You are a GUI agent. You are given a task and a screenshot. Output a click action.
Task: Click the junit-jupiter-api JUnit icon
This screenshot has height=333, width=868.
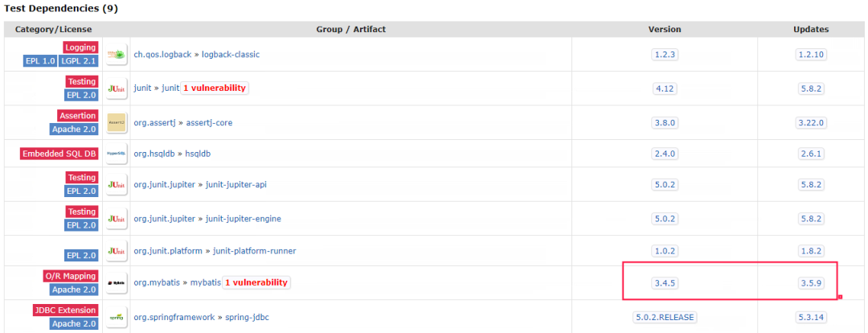pos(116,184)
